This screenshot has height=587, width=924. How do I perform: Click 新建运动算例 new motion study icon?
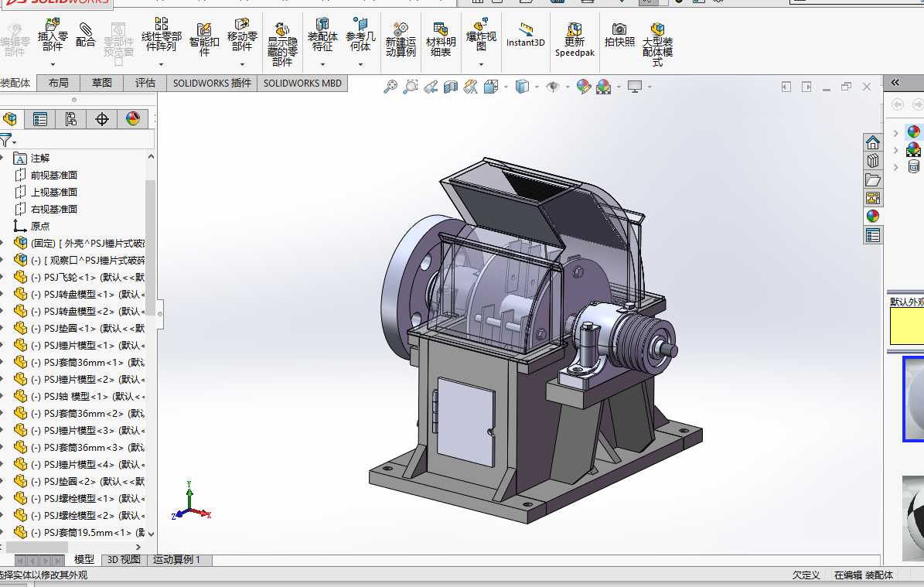point(401,30)
